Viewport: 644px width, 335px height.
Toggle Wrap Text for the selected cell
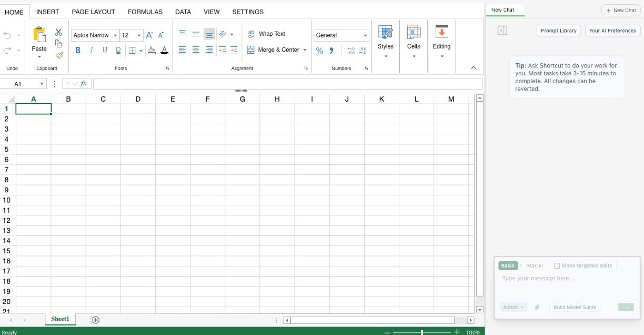click(x=266, y=34)
